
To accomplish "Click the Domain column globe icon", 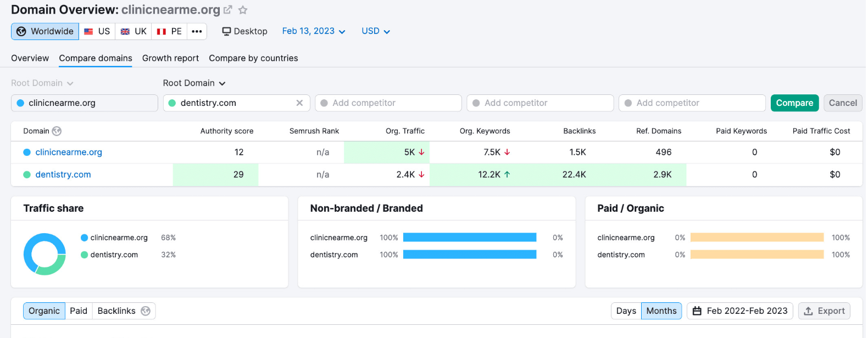I will coord(57,131).
